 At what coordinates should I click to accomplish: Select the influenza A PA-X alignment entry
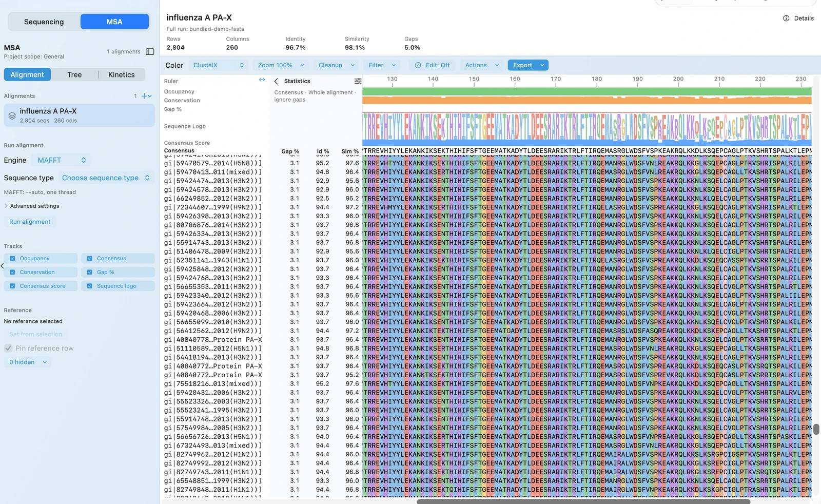pos(79,115)
